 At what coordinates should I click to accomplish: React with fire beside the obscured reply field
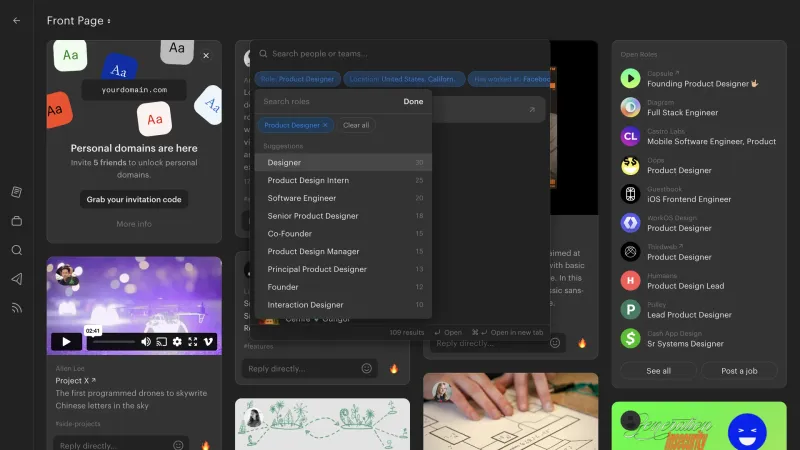(582, 343)
